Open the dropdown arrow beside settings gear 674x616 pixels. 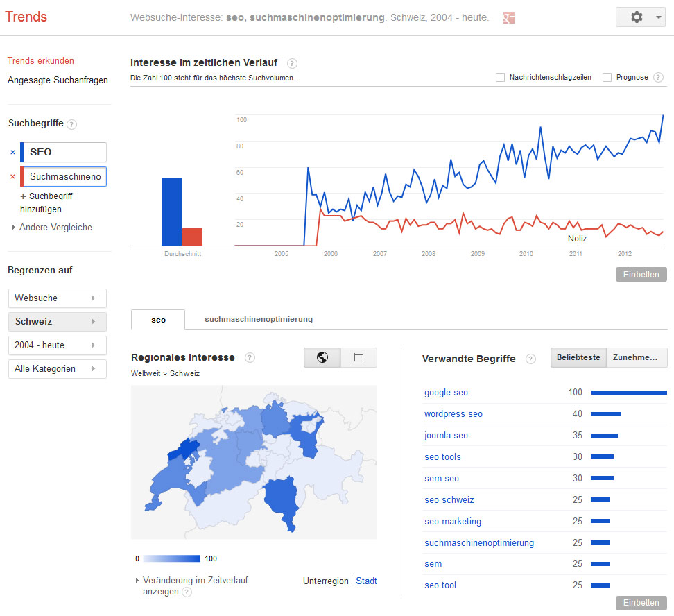658,17
